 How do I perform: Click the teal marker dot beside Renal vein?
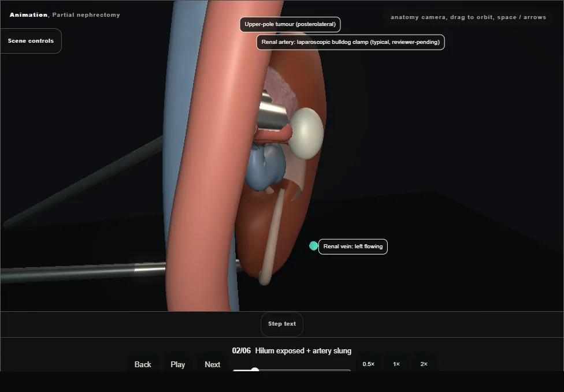pos(313,246)
